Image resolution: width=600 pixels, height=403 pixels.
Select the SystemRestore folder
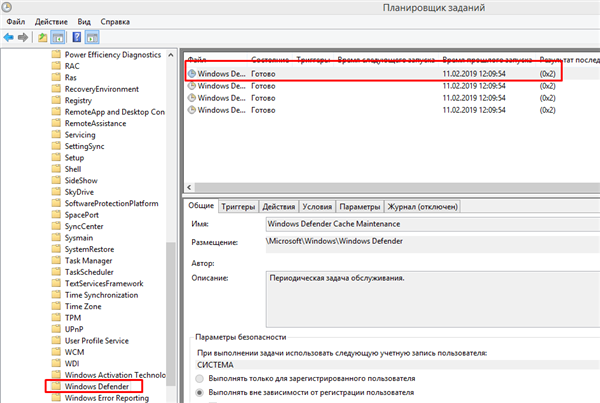[89, 249]
